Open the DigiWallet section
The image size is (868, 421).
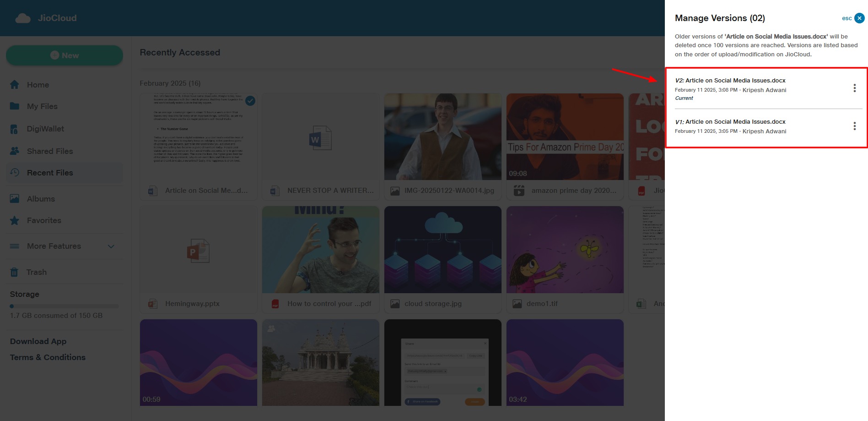tap(45, 129)
